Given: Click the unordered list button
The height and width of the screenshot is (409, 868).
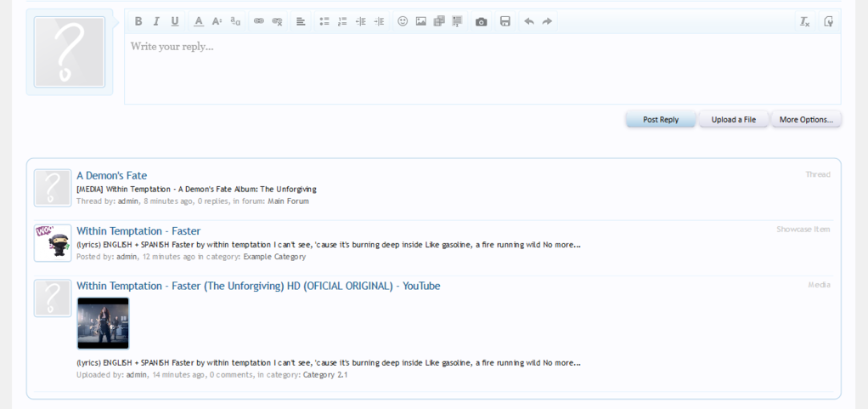Looking at the screenshot, I should click(324, 21).
